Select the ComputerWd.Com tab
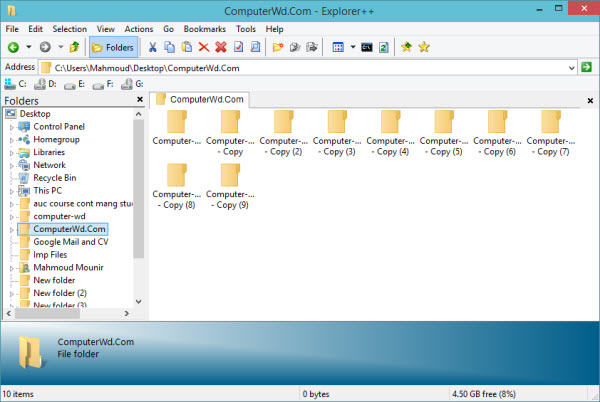 pos(200,99)
